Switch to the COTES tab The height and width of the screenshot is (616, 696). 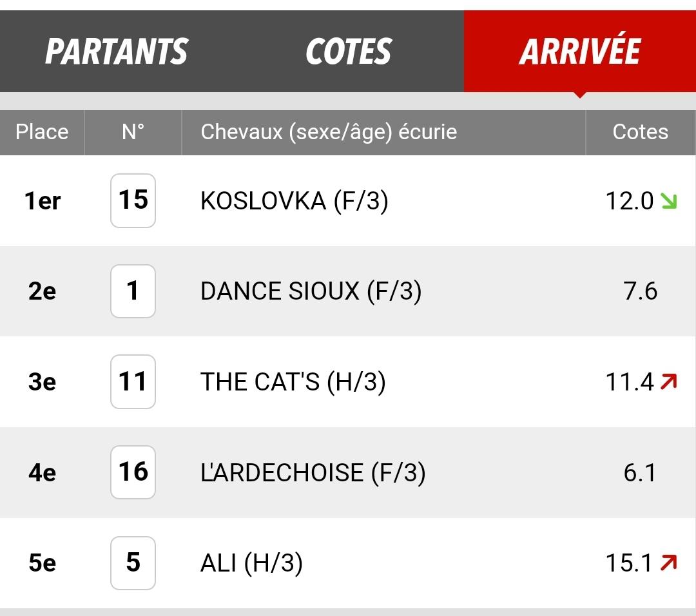(x=349, y=52)
